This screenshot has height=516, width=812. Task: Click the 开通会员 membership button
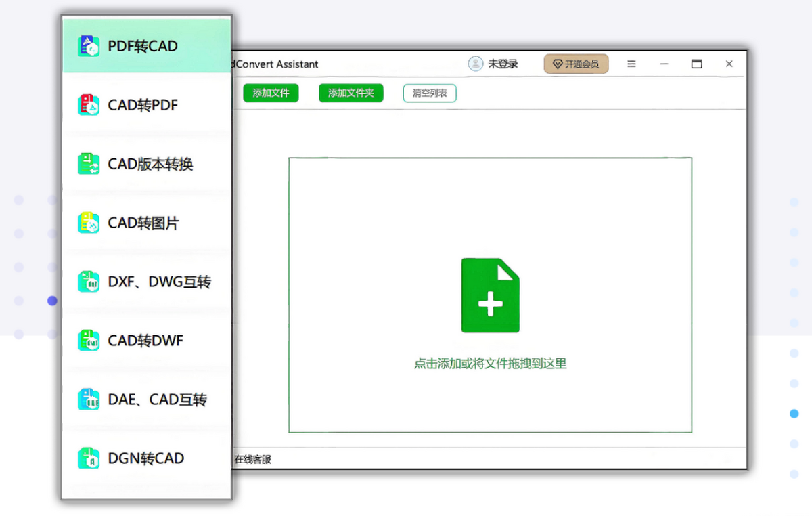[576, 64]
